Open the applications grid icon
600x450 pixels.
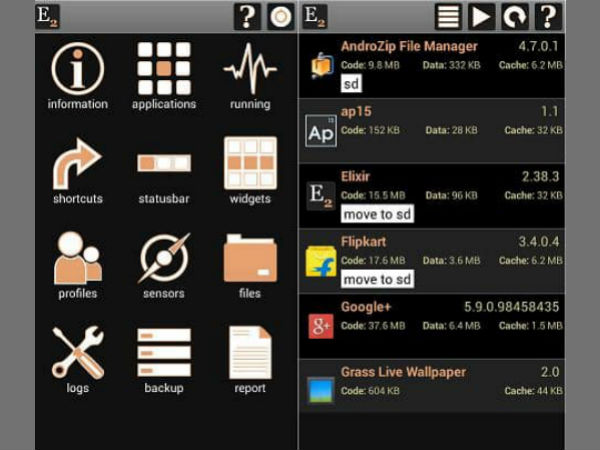[164, 70]
